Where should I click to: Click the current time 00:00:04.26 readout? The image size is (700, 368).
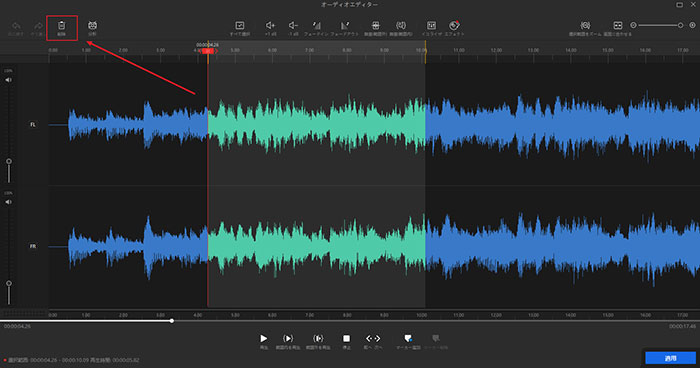pos(17,326)
